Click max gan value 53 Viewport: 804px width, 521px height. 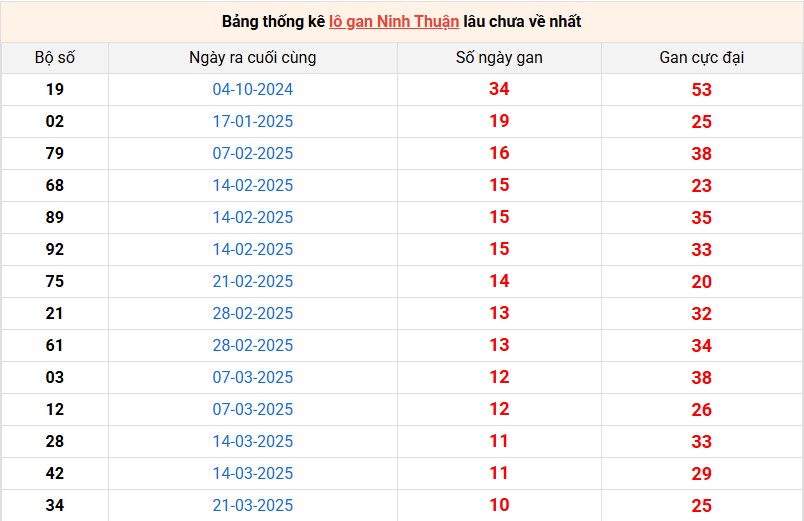(x=701, y=90)
